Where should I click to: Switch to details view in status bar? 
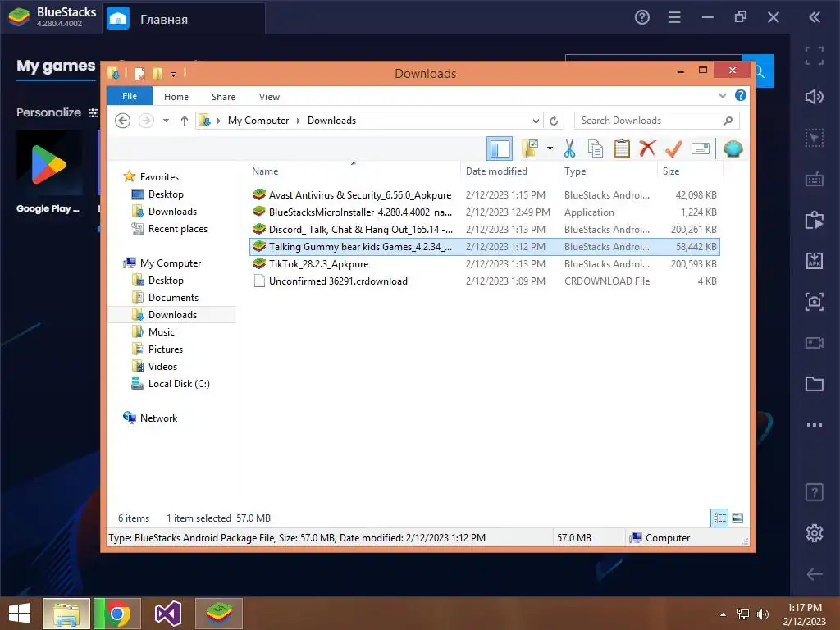[x=719, y=518]
